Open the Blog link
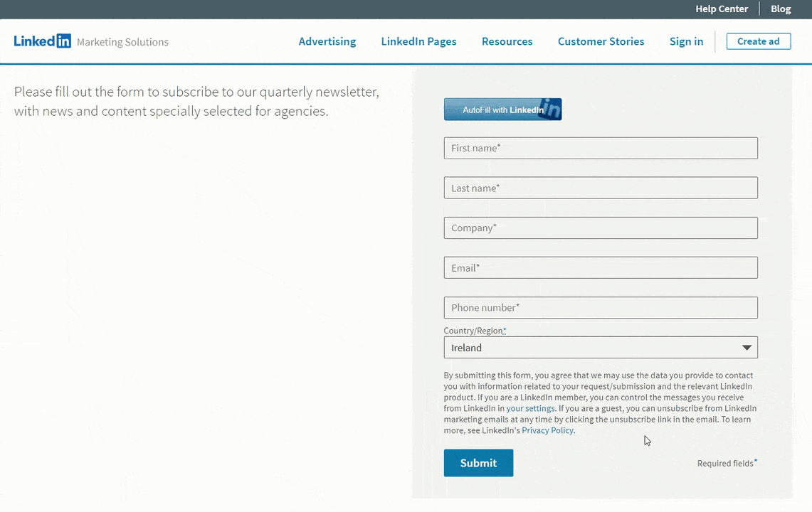Viewport: 812px width, 512px height. [781, 9]
